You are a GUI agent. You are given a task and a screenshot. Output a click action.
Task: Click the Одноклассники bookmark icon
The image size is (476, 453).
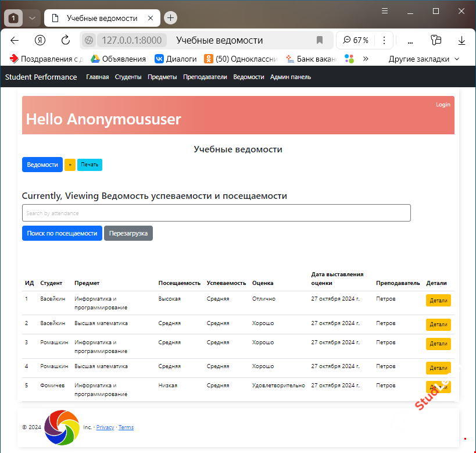[209, 58]
